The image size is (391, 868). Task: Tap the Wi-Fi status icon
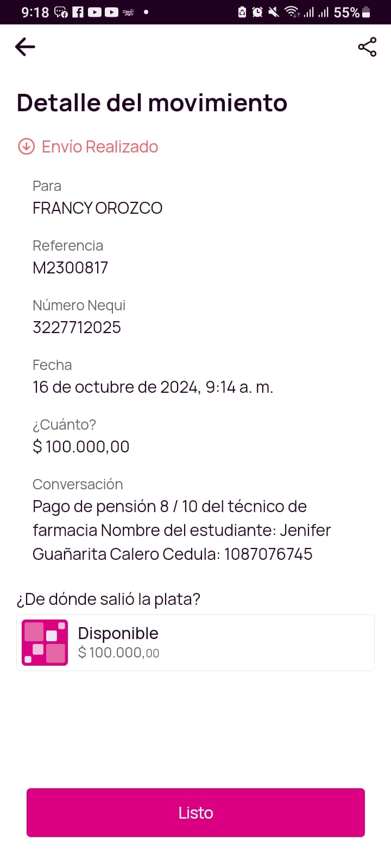tap(292, 12)
